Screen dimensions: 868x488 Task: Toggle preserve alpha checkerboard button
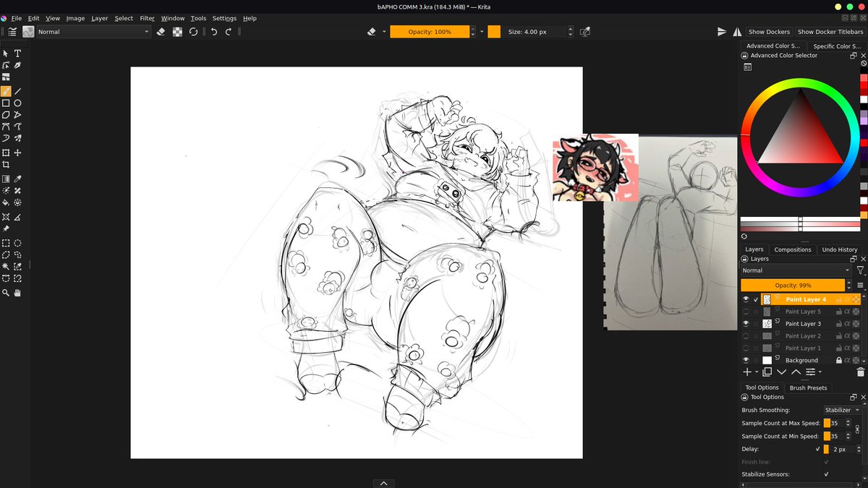point(177,32)
